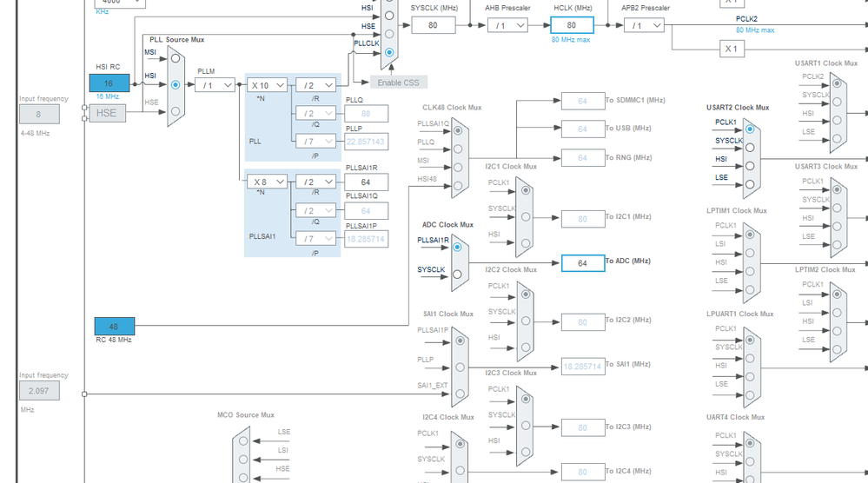Select LSE in LPUART1 Clock Mux
The image size is (868, 483).
[x=750, y=395]
